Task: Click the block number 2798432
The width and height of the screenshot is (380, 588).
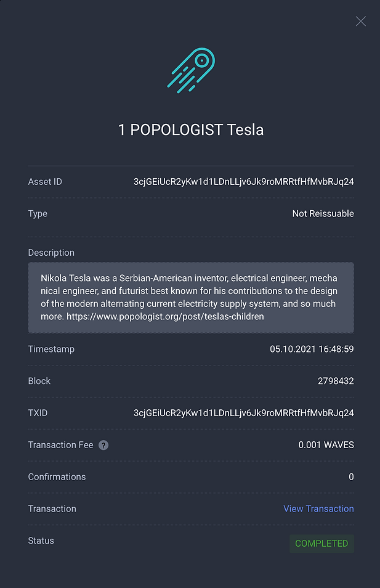Action: pyautogui.click(x=336, y=381)
